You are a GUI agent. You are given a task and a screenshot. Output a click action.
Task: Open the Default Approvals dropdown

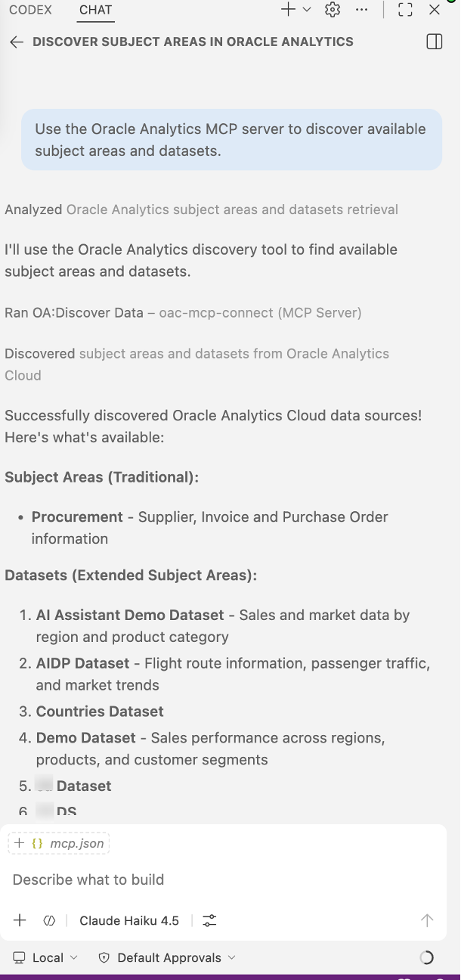pyautogui.click(x=167, y=957)
